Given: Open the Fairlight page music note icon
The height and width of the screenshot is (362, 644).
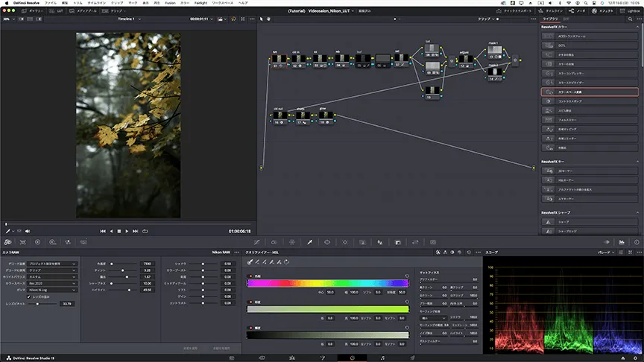Looking at the screenshot, I should [382, 358].
